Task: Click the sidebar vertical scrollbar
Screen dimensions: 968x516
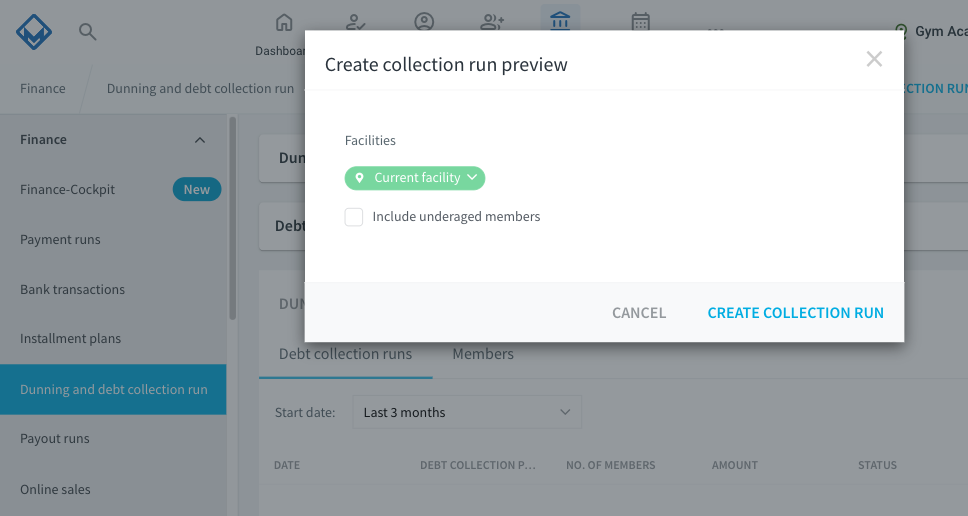Action: [x=233, y=218]
